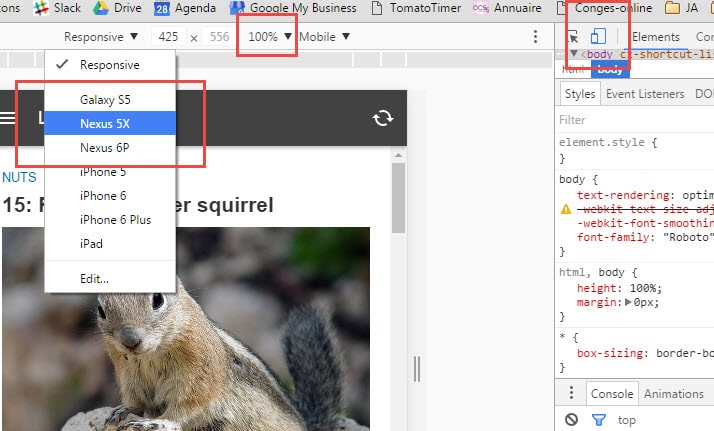Open the device toolbar three-dot menu
The image size is (714, 431).
(x=536, y=36)
